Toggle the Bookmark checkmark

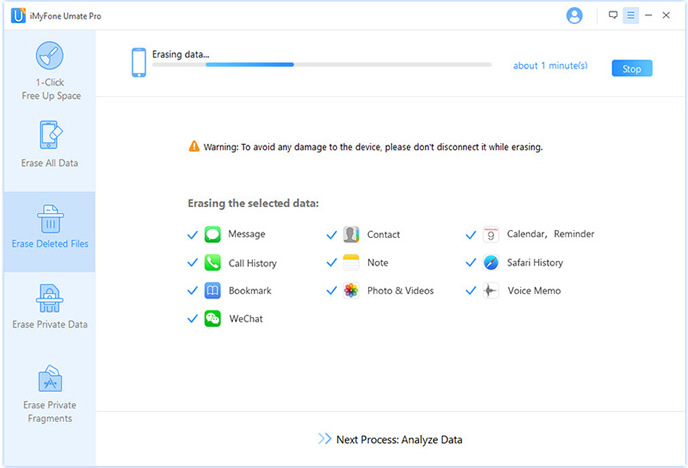(193, 291)
